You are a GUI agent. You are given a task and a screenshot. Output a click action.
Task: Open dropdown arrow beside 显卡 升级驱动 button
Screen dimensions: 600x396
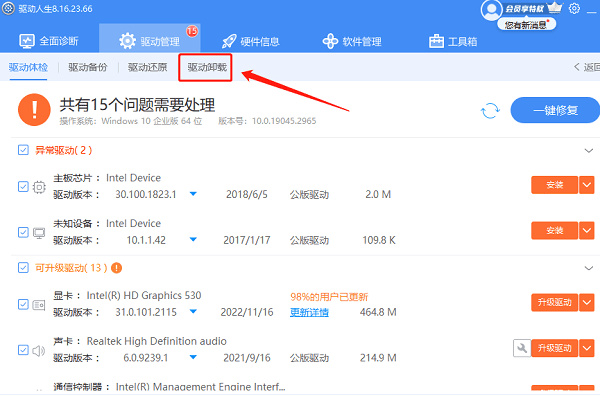(x=587, y=303)
